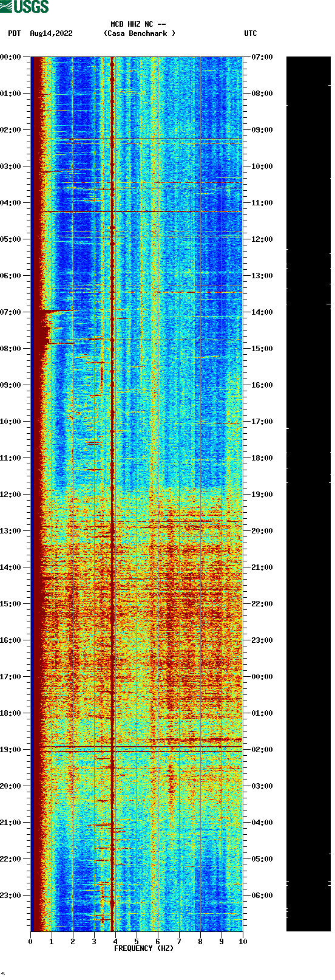Select the '(Casa Benchmark )' subtitle
The height and width of the screenshot is (980, 335).
pos(140,33)
